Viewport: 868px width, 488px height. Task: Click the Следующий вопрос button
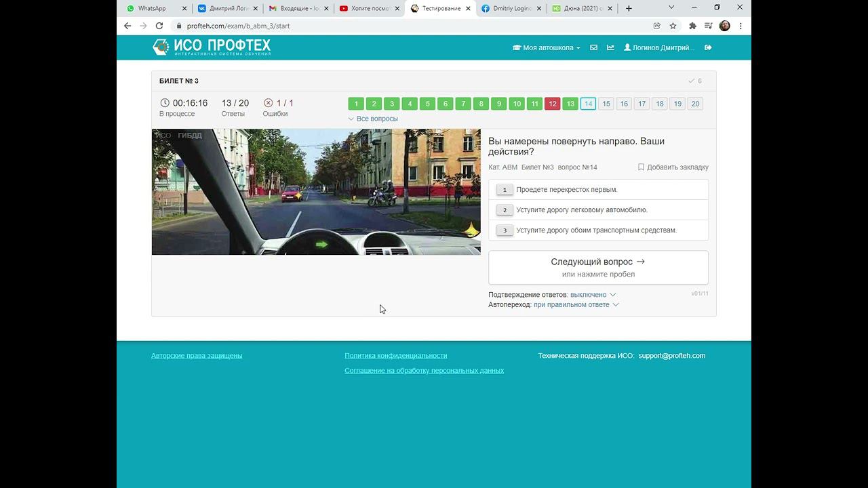click(x=598, y=267)
